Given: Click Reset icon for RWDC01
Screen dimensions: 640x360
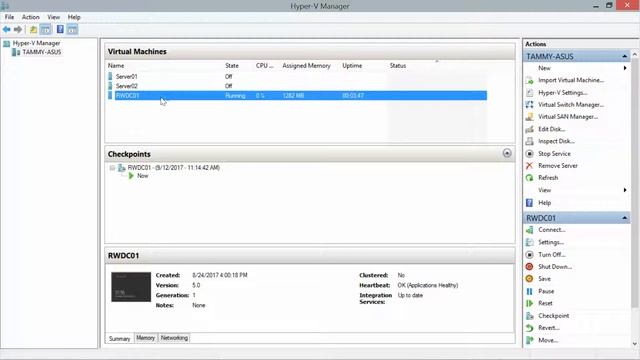Looking at the screenshot, I should (529, 303).
